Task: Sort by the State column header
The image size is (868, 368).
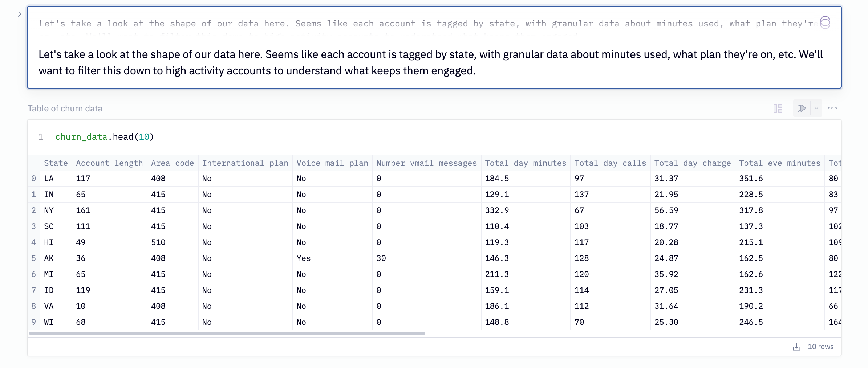Action: point(56,163)
